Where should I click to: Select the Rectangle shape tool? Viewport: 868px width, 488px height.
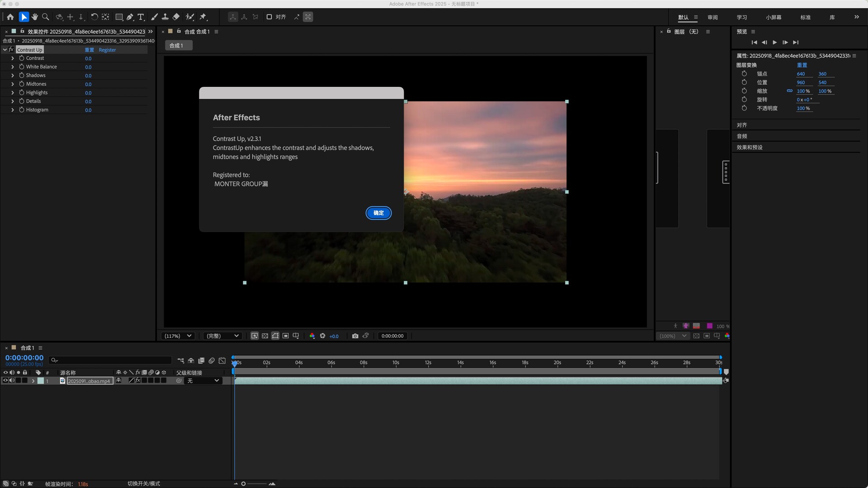[119, 17]
